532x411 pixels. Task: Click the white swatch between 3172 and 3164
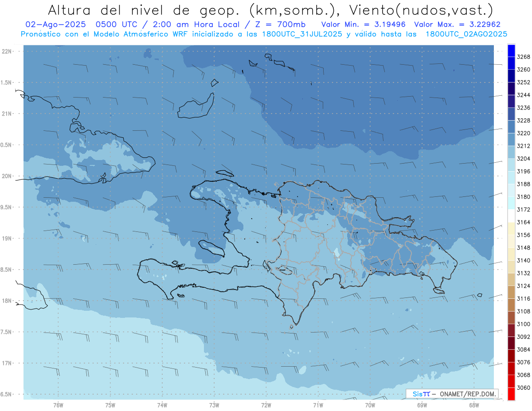[x=511, y=216]
